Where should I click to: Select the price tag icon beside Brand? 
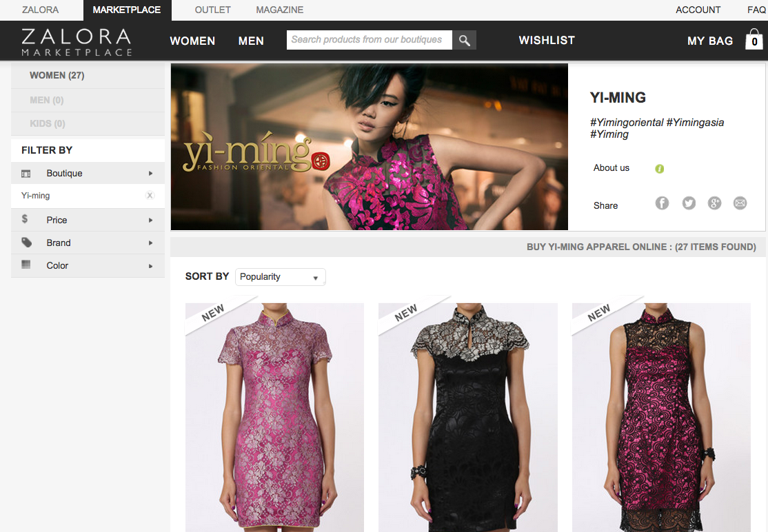pos(27,243)
